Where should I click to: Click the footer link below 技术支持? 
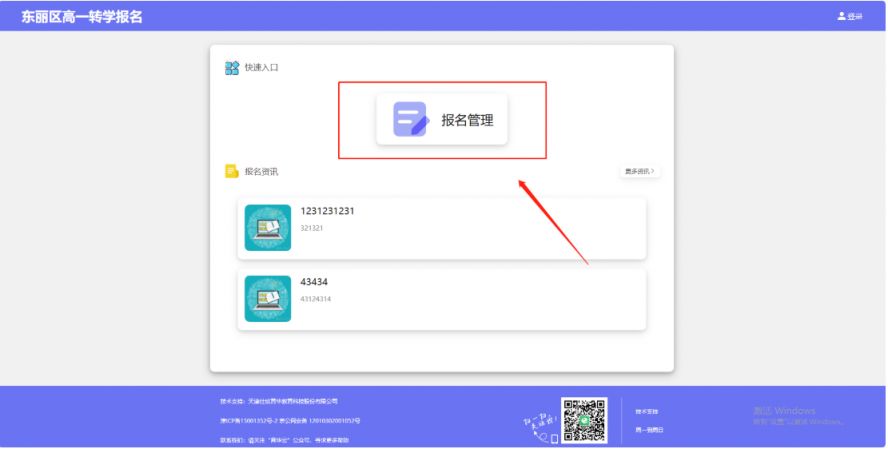[649, 430]
